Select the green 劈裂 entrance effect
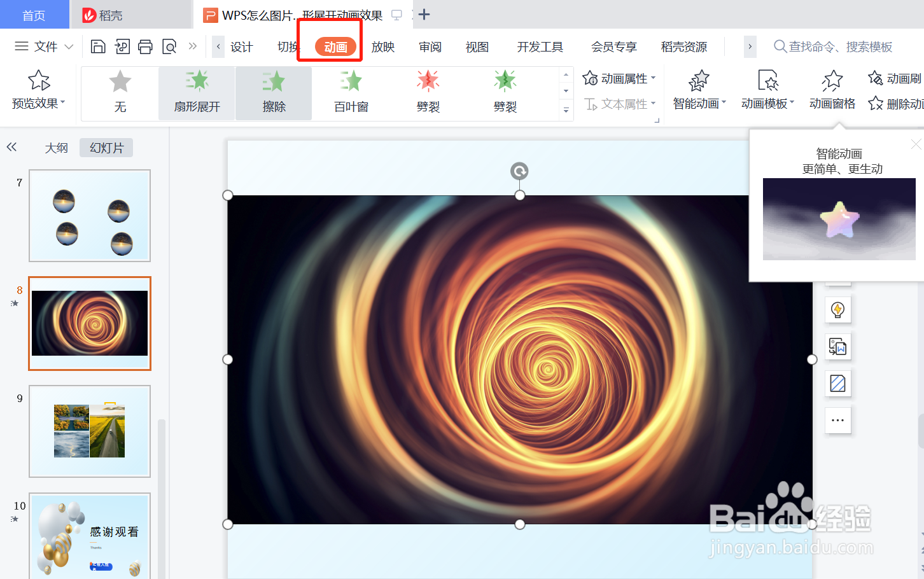Viewport: 924px width, 579px height. coord(505,93)
